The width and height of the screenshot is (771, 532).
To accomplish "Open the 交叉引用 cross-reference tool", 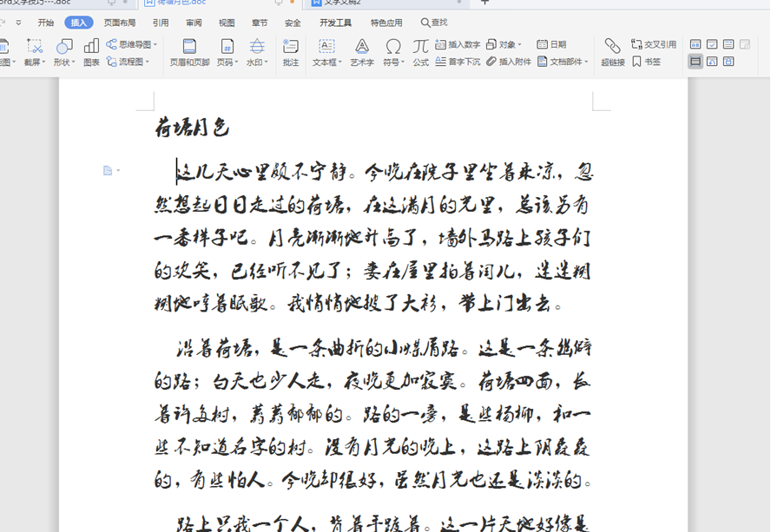I will pyautogui.click(x=654, y=44).
